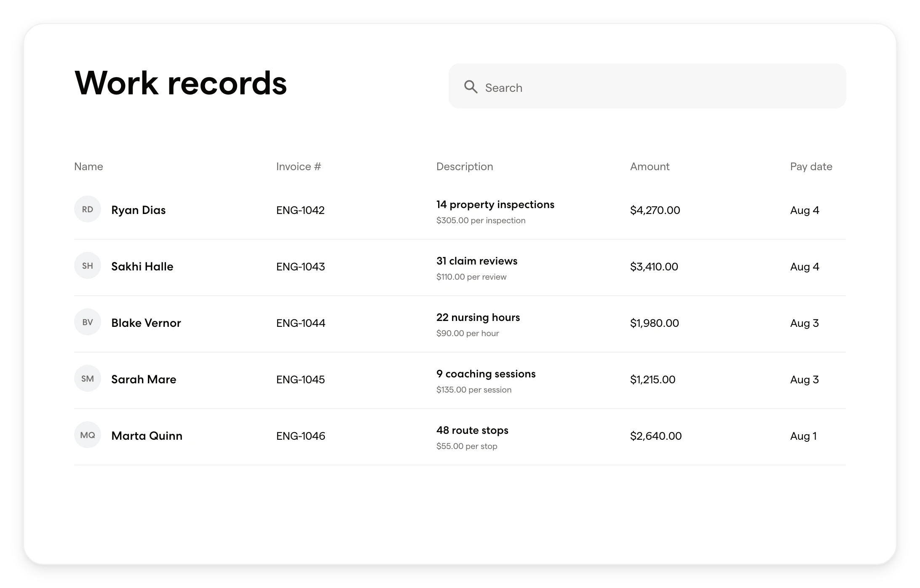This screenshot has height=588, width=920.
Task: Click the '$110.00 per review' rate
Action: point(471,277)
